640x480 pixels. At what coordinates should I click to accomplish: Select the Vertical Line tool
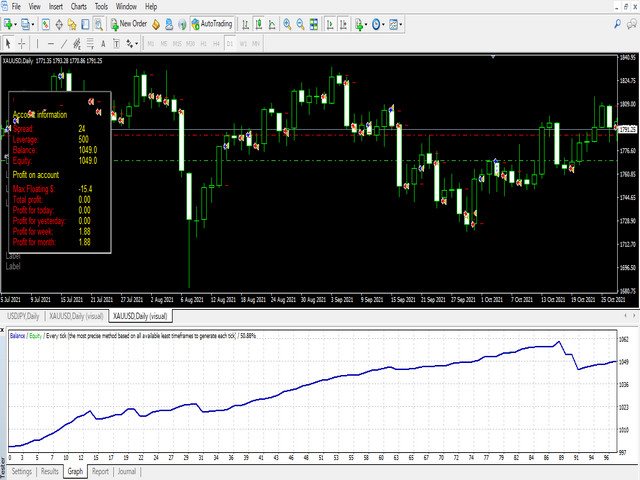pyautogui.click(x=37, y=44)
